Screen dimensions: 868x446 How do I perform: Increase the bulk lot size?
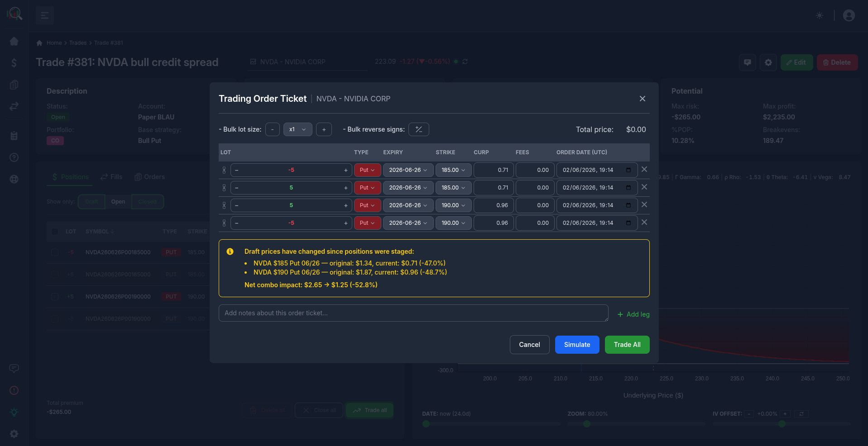(324, 129)
